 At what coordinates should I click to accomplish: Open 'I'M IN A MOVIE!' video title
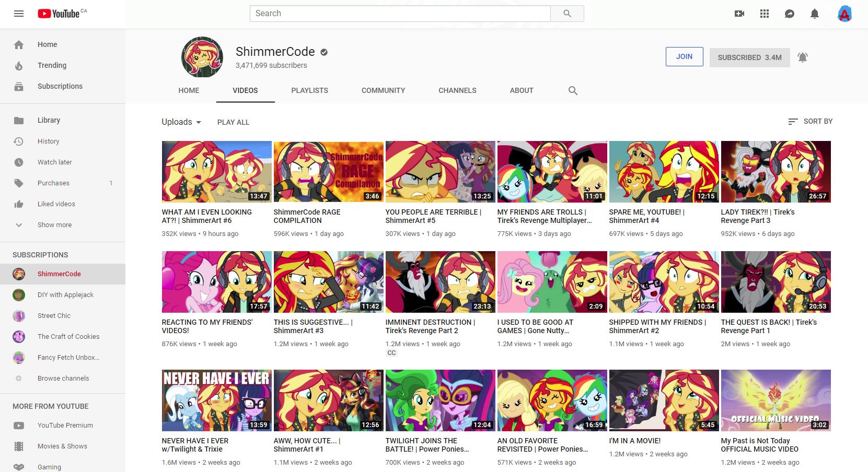click(635, 441)
